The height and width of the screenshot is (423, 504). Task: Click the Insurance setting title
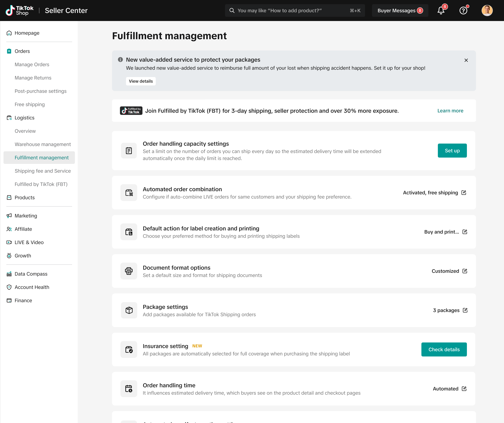(x=165, y=346)
